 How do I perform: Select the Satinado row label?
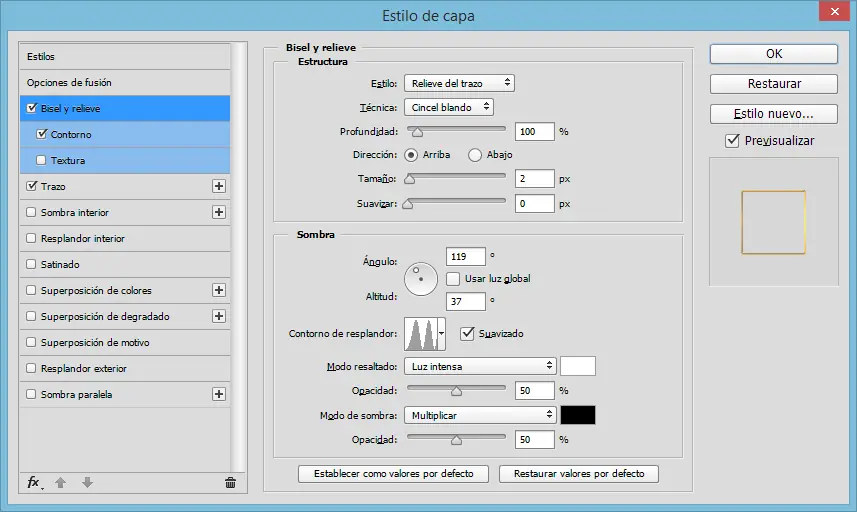(x=60, y=264)
